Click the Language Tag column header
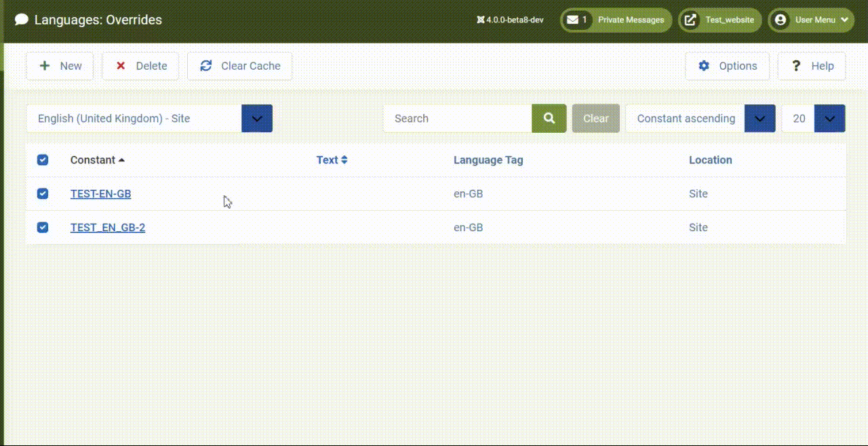868x446 pixels. [x=488, y=160]
